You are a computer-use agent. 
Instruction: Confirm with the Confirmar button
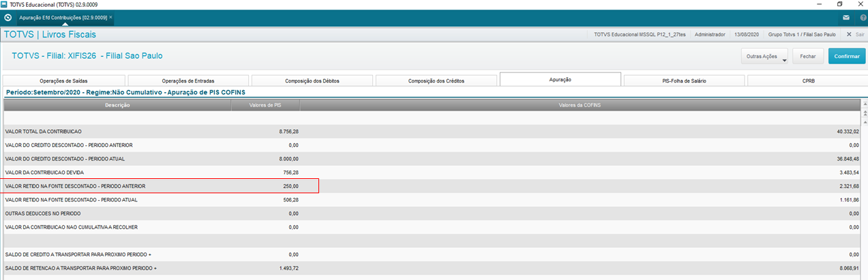pos(847,56)
